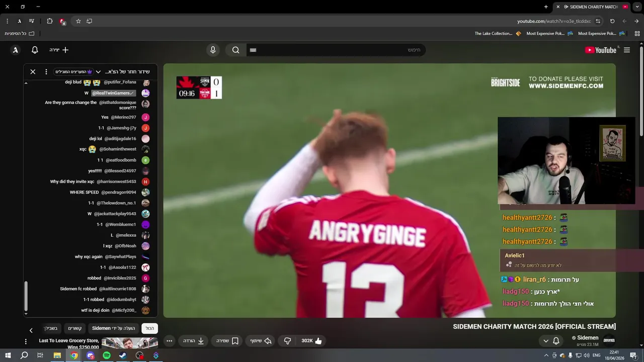Select the בשבילך filter chip

click(x=52, y=328)
